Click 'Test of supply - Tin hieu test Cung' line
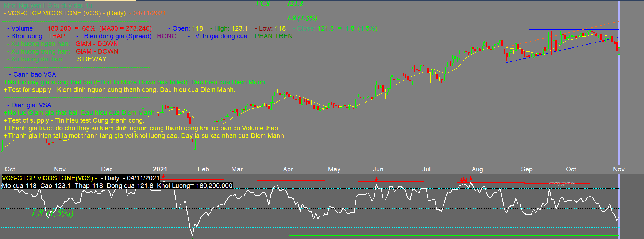644x239 pixels. pos(74,120)
